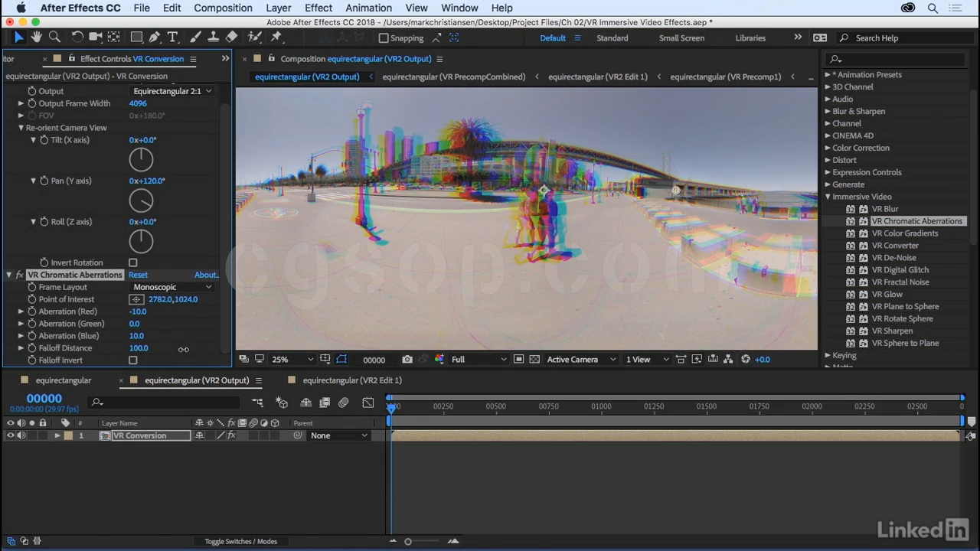
Task: Select the Hand tool in toolbar
Action: click(x=36, y=37)
